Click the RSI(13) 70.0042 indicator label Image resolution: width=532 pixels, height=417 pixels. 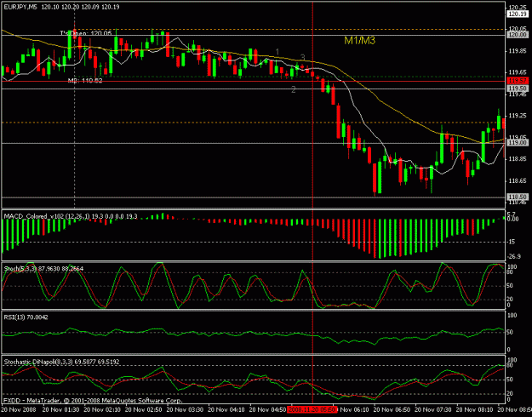[x=26, y=317]
